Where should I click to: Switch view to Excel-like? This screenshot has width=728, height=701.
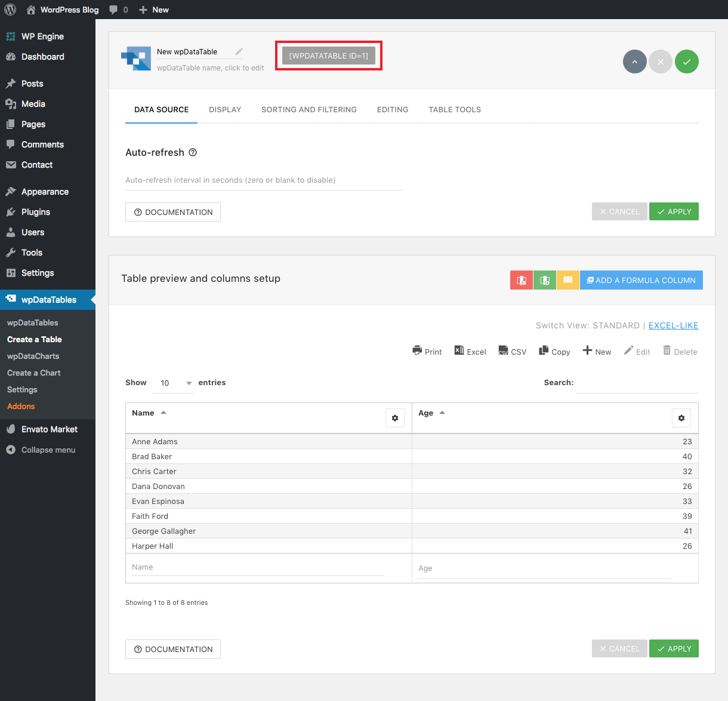pos(673,325)
